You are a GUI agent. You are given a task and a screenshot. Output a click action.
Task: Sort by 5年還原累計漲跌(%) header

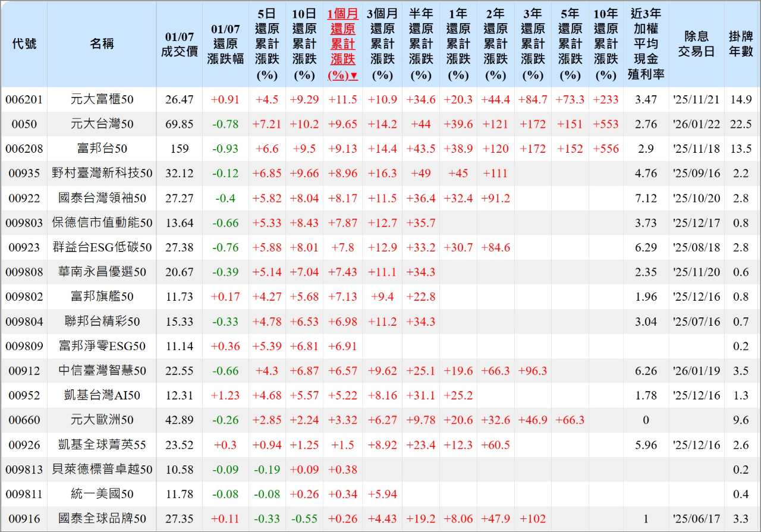[x=570, y=44]
